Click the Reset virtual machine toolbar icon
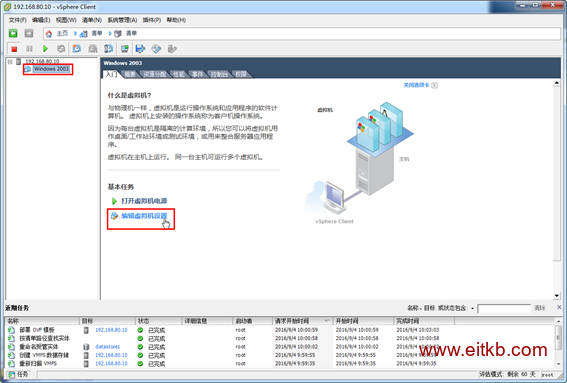Screen dimensions: 567x383 pos(61,48)
